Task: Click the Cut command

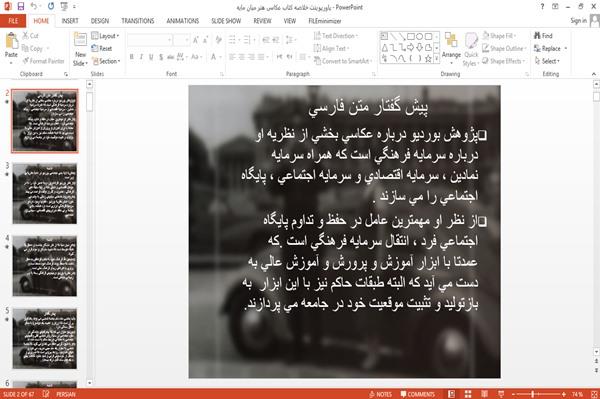Action: click(x=30, y=36)
